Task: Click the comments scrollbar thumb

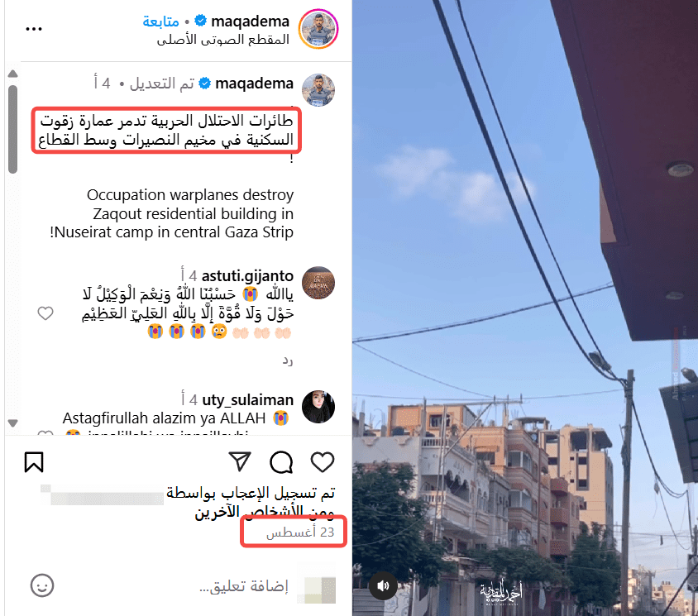Action: (13, 129)
